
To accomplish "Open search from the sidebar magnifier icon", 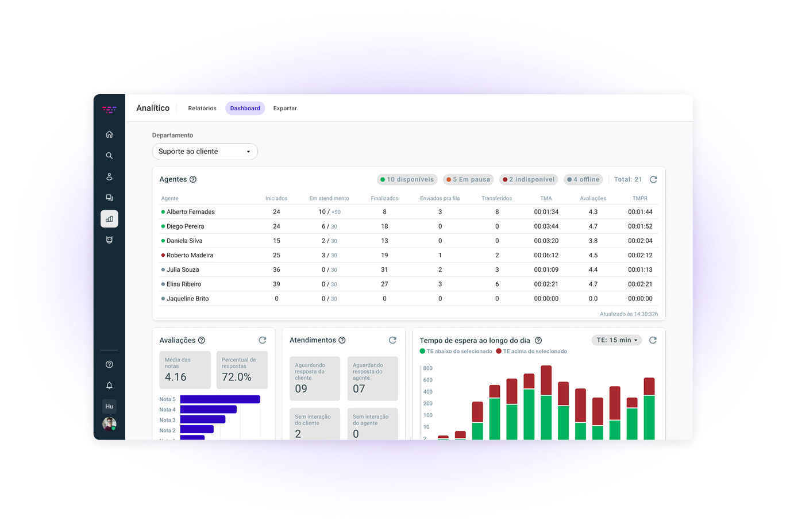I will coord(109,156).
